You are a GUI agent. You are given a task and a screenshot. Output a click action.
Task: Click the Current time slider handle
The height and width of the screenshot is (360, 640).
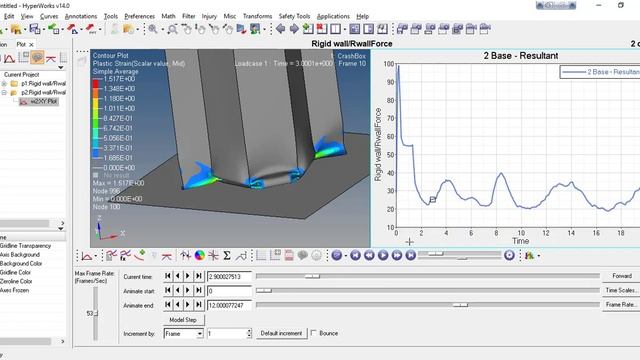(x=312, y=276)
